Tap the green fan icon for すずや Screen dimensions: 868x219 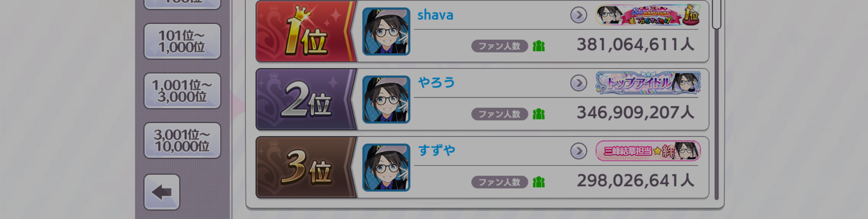[x=538, y=182]
